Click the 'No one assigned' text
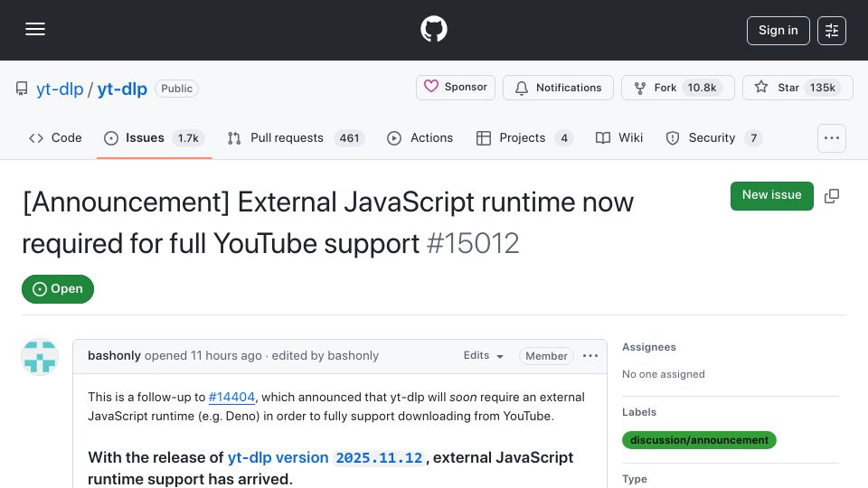 click(x=663, y=374)
